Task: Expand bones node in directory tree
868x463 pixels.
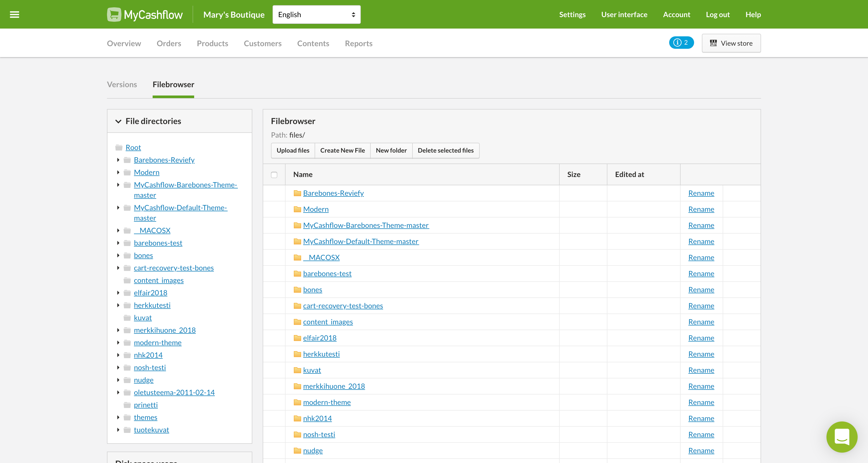Action: (x=118, y=255)
